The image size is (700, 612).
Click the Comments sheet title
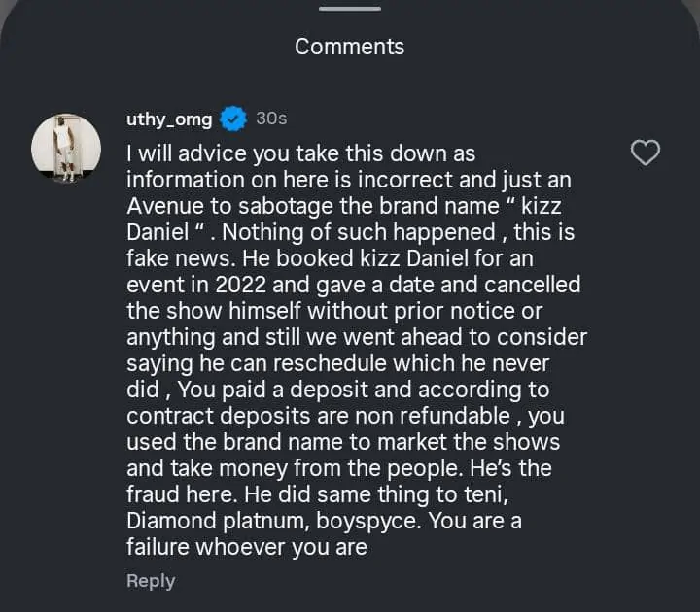click(350, 46)
